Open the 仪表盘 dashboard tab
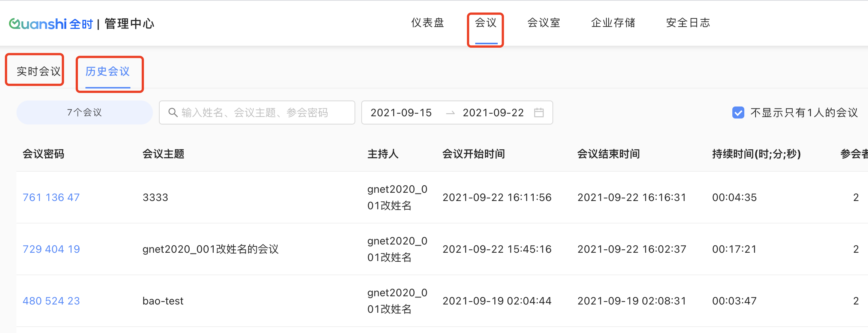This screenshot has height=333, width=868. point(427,23)
